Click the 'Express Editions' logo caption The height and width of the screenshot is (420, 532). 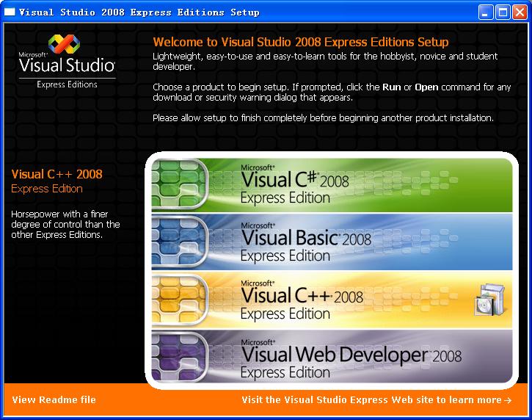coord(67,84)
